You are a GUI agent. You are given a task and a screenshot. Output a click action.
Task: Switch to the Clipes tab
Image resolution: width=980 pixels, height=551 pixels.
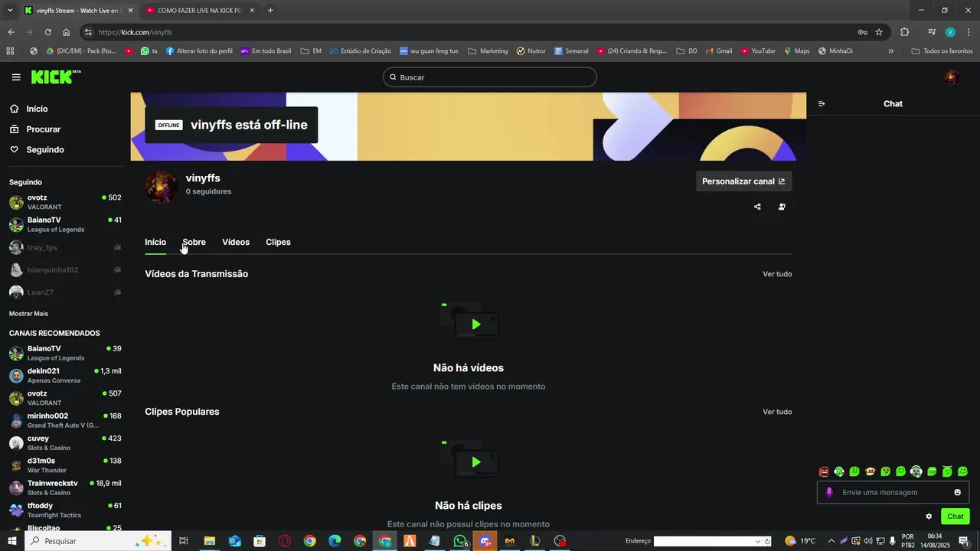[278, 242]
